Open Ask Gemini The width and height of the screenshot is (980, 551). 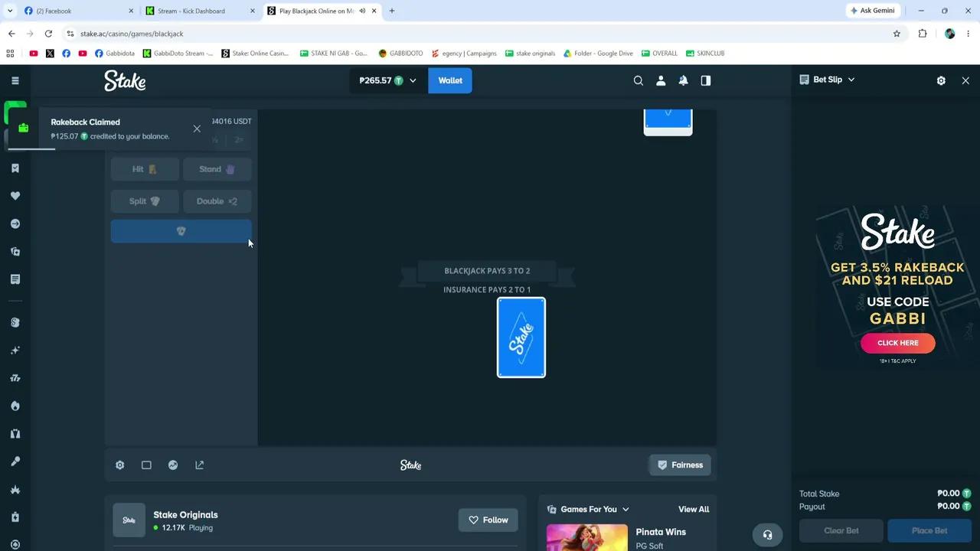tap(872, 11)
